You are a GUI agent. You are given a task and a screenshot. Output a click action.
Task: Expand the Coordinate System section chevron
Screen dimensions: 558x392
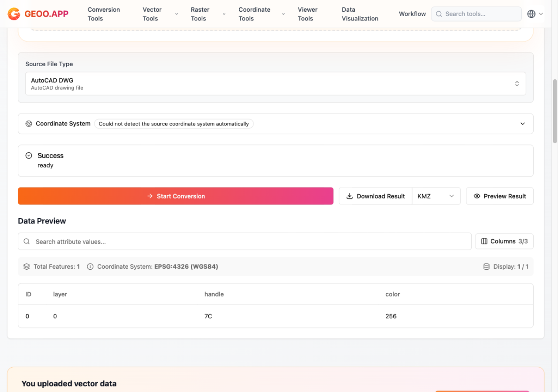523,124
